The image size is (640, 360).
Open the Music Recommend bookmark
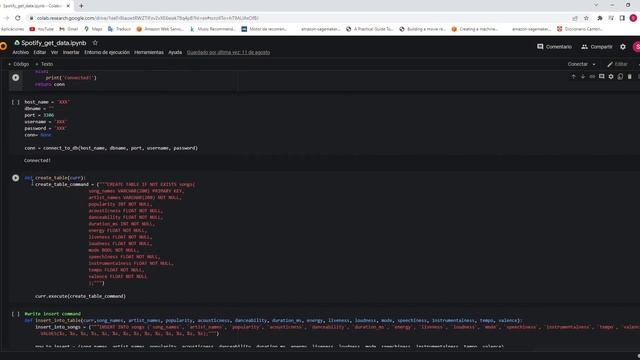(x=213, y=29)
